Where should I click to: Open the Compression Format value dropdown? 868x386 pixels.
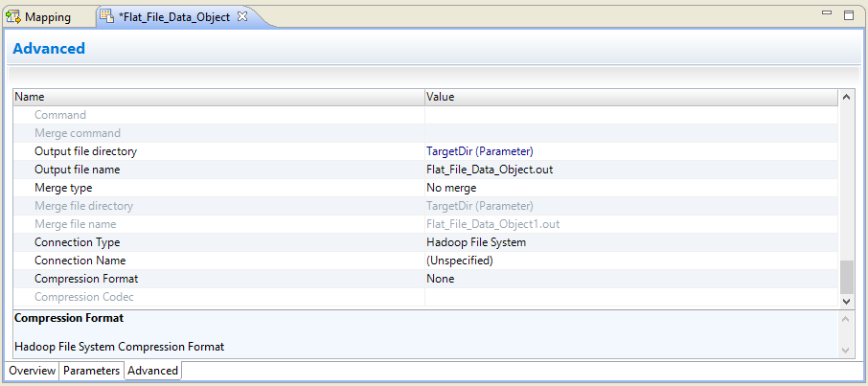630,279
